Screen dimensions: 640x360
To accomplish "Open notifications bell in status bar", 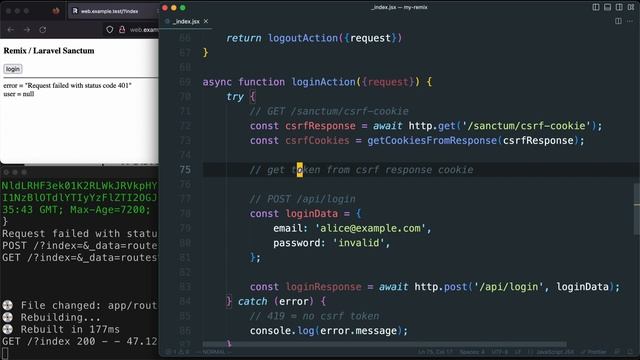I will coord(630,352).
